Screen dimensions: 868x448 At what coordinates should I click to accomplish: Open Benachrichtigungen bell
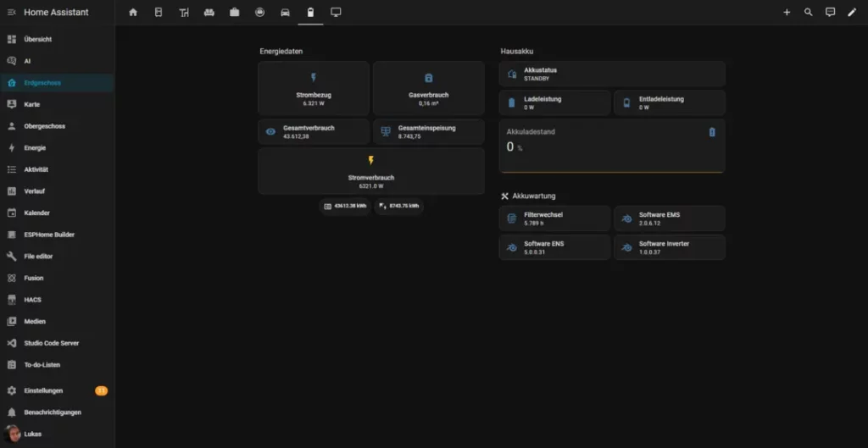pyautogui.click(x=12, y=412)
